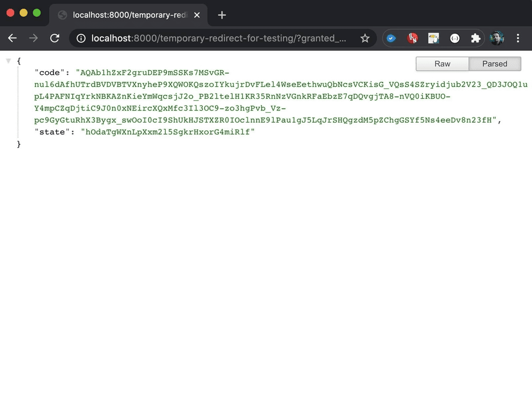Collapse the root JSON object triangle

8,61
